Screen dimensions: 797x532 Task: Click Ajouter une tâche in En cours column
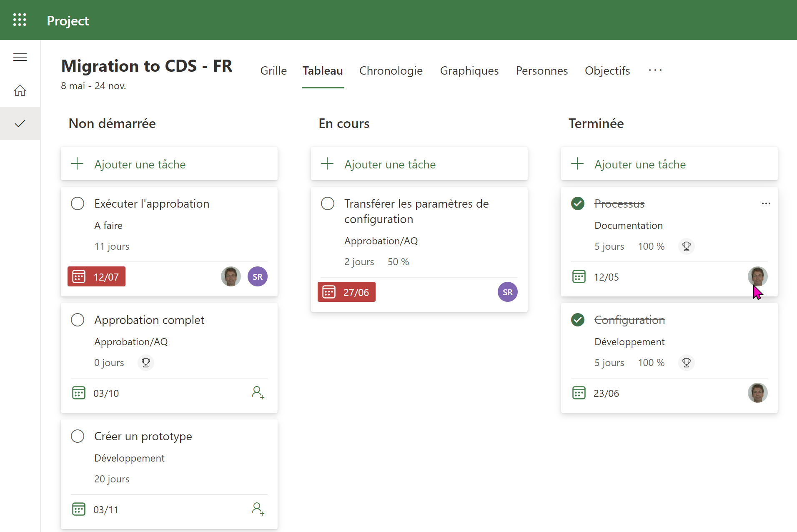pyautogui.click(x=390, y=164)
